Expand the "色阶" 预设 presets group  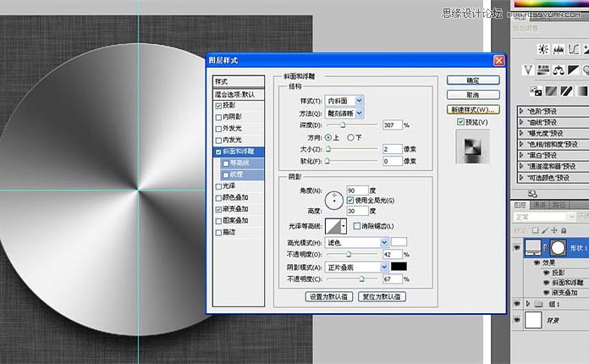coord(521,111)
